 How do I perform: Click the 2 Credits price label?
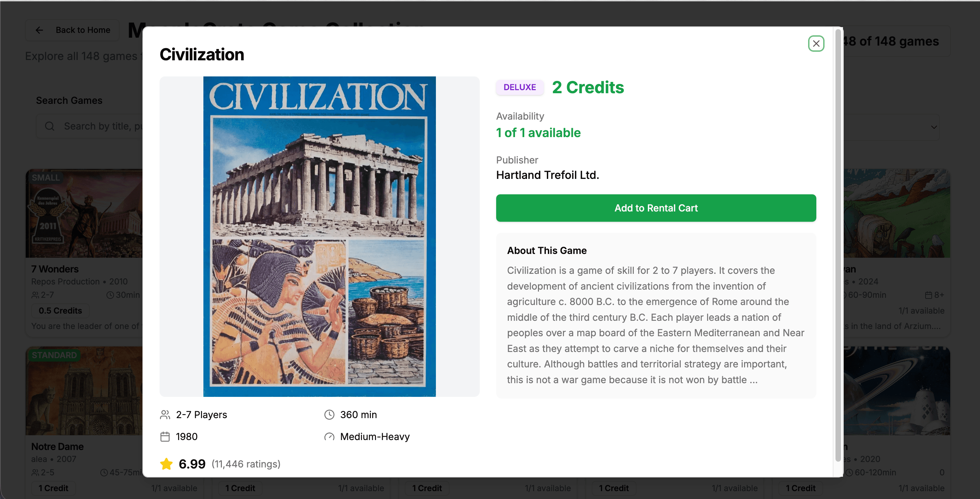(588, 87)
